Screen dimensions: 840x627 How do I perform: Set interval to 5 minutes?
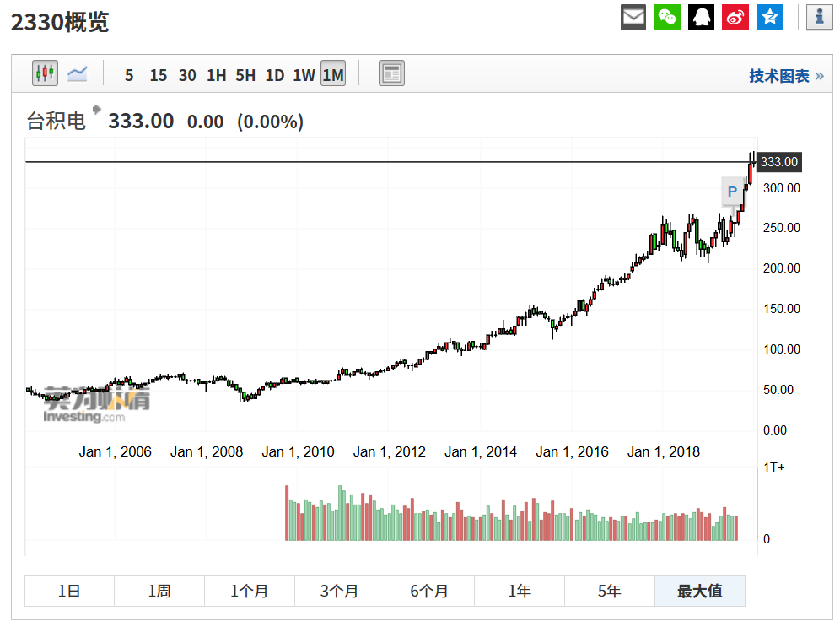[129, 75]
